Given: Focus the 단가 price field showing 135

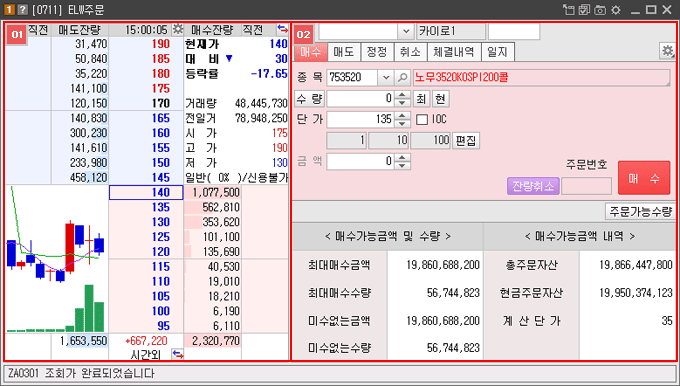Looking at the screenshot, I should (361, 120).
